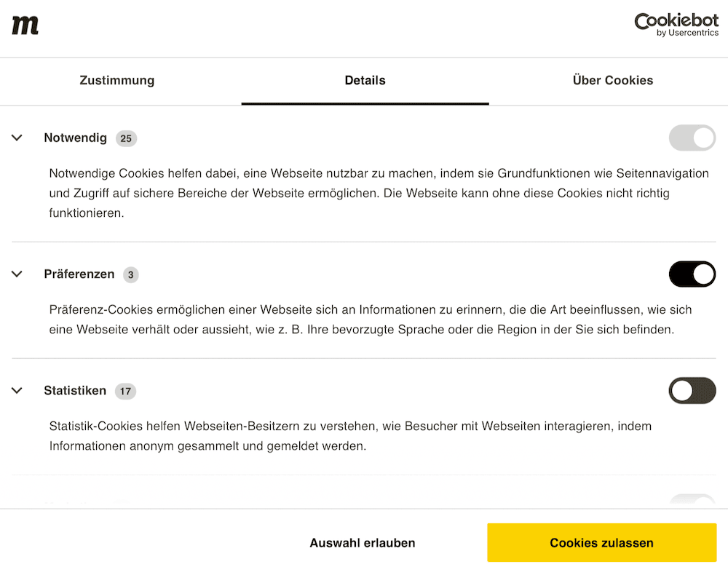Disable the Präferenzen cookies switch
This screenshot has height=575, width=728.
692,274
